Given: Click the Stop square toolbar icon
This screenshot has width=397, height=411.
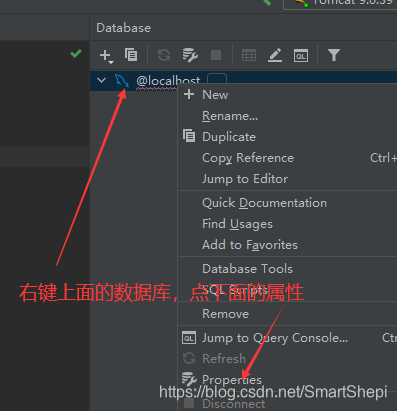Looking at the screenshot, I should (x=216, y=55).
